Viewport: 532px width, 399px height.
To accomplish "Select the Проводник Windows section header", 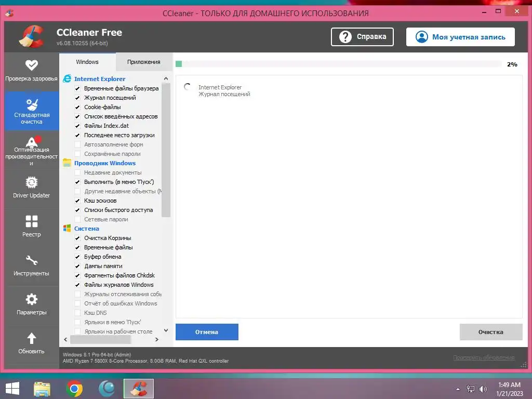I will click(105, 163).
